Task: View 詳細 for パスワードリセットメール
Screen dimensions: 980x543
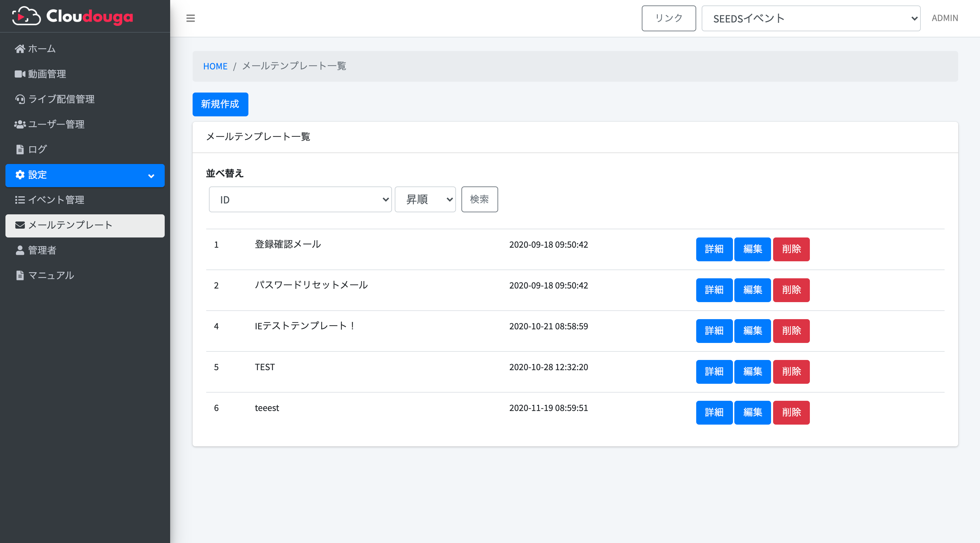Action: coord(714,290)
